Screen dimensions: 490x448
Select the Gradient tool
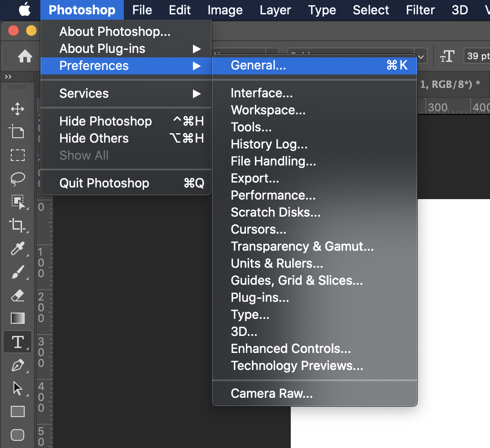coord(17,318)
